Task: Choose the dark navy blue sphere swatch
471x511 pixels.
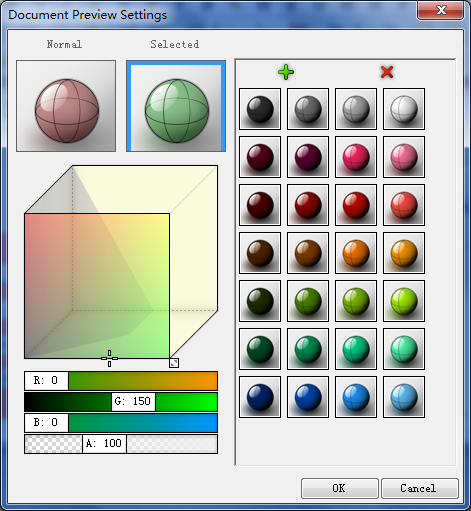Action: (260, 397)
